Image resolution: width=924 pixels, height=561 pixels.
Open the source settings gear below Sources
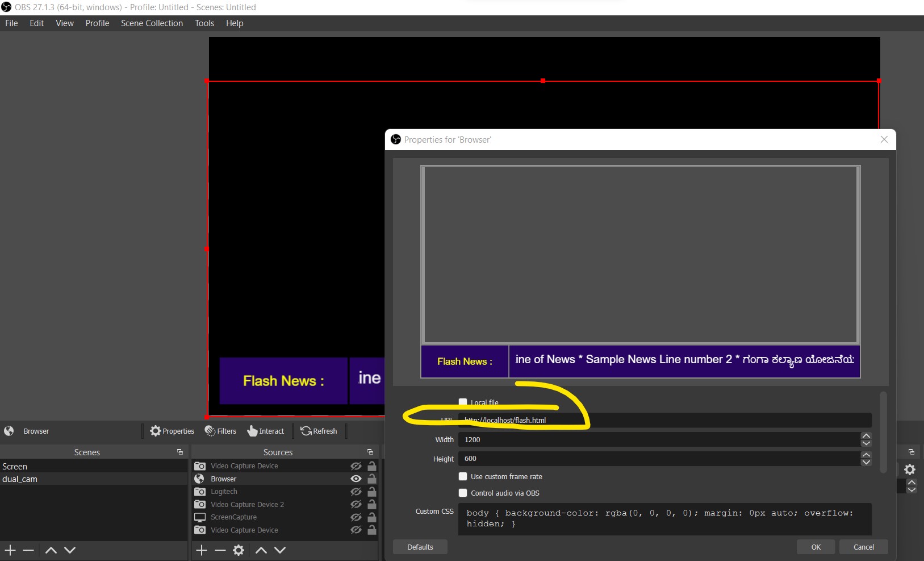pyautogui.click(x=238, y=550)
